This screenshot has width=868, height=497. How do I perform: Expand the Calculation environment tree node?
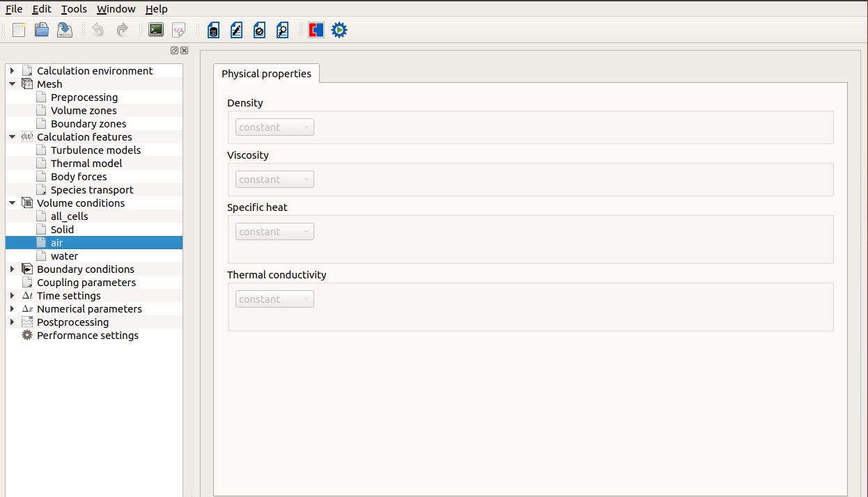click(x=12, y=71)
